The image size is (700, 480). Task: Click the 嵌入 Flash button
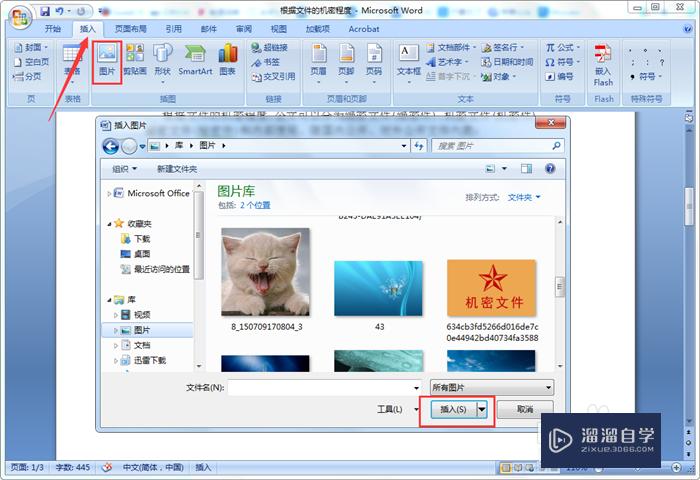603,65
